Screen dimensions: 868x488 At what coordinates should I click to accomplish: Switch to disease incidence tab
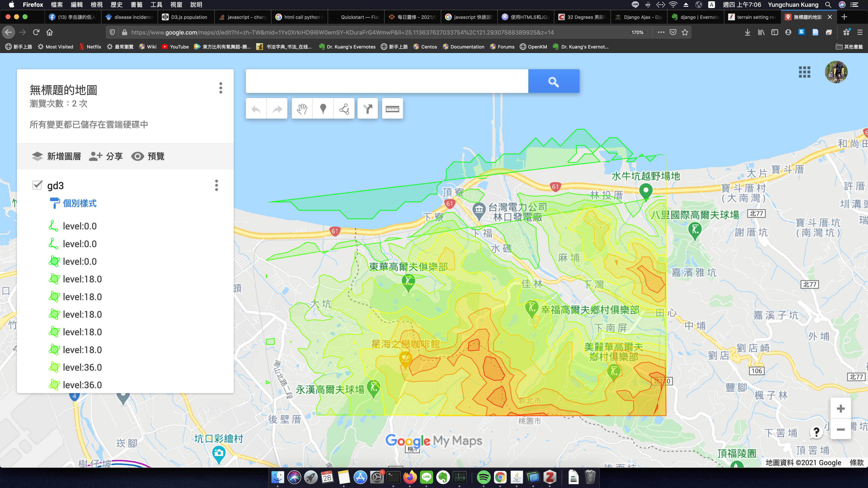click(x=129, y=17)
